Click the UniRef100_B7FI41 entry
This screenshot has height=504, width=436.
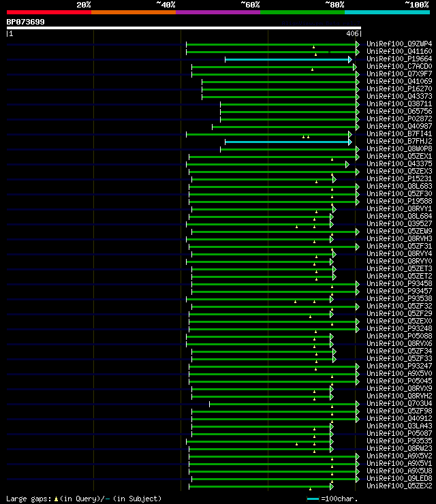pyautogui.click(x=399, y=133)
